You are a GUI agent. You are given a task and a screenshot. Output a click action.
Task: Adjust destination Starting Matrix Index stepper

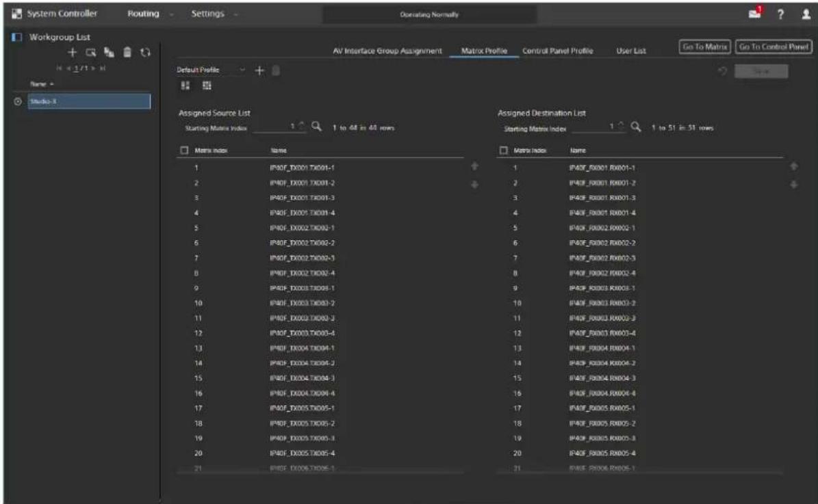click(x=619, y=126)
